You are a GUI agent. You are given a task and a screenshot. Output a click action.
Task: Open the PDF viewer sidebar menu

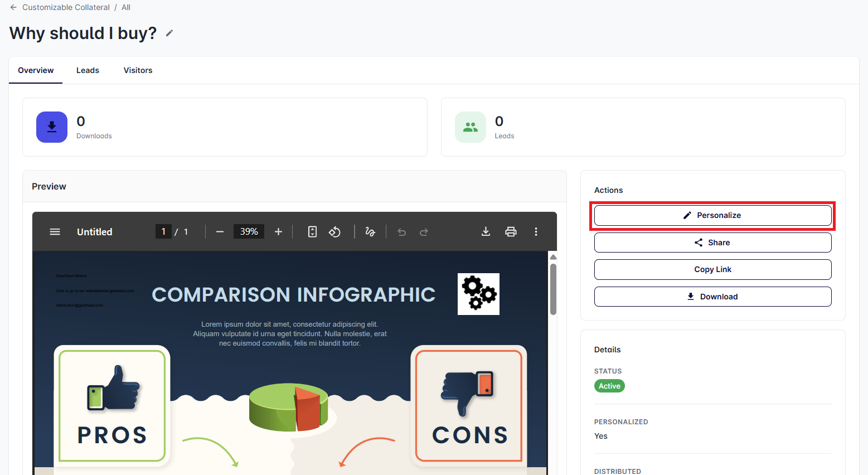(55, 232)
